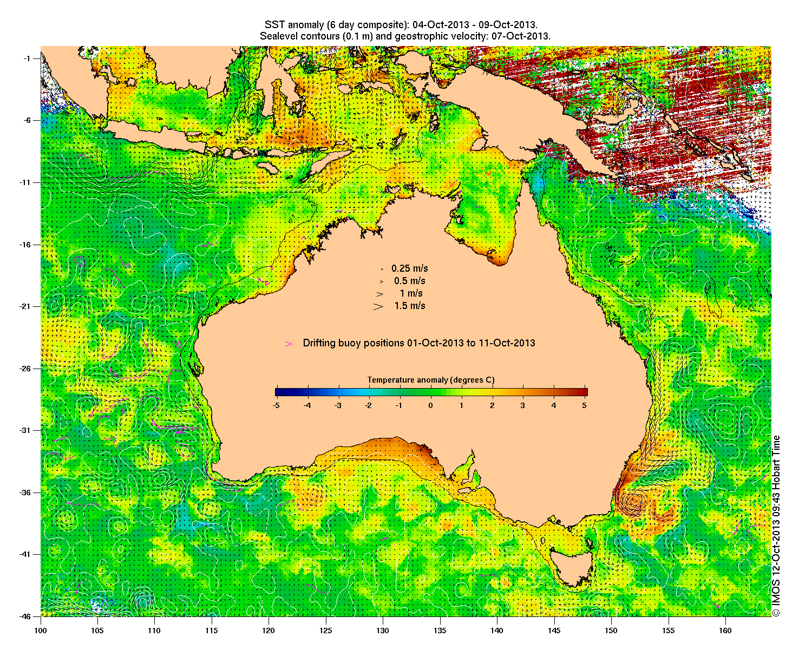Click the SST anomaly title line
The width and height of the screenshot is (812, 663).
[x=401, y=25]
